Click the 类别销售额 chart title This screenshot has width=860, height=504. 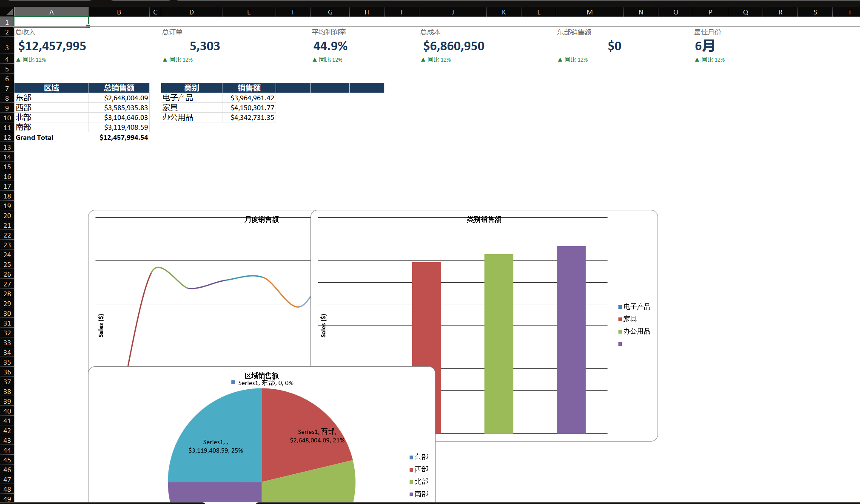(484, 219)
